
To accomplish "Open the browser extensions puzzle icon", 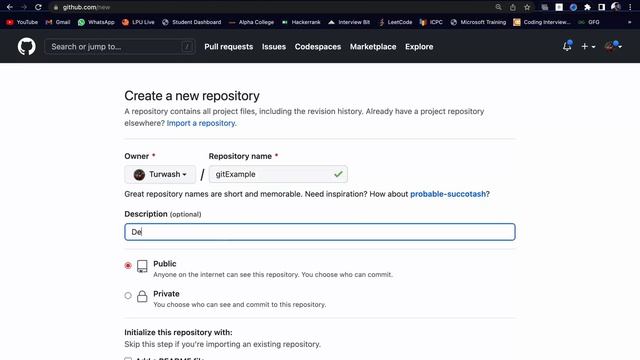I will pos(587,7).
